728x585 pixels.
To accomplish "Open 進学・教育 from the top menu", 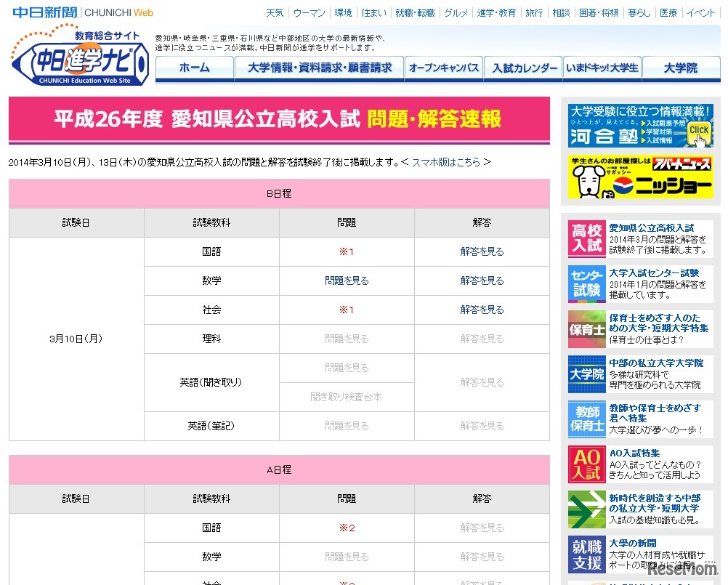I will tap(497, 12).
